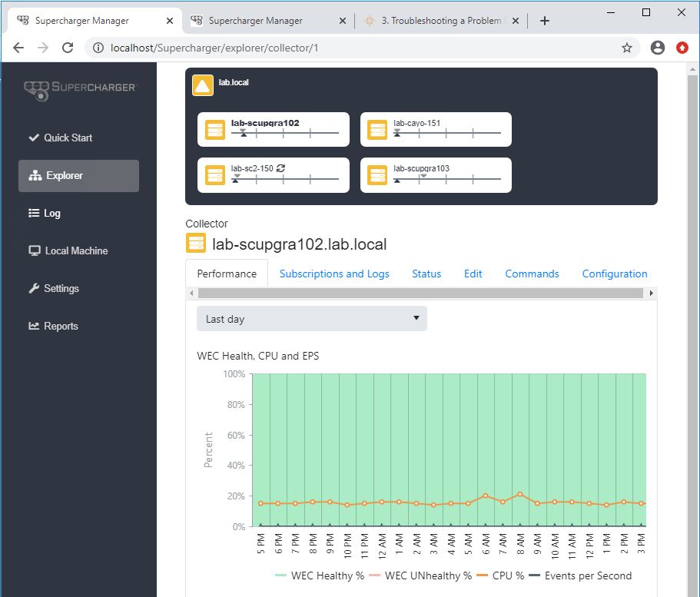
Task: Toggle CPU % legend entry
Action: pyautogui.click(x=500, y=575)
